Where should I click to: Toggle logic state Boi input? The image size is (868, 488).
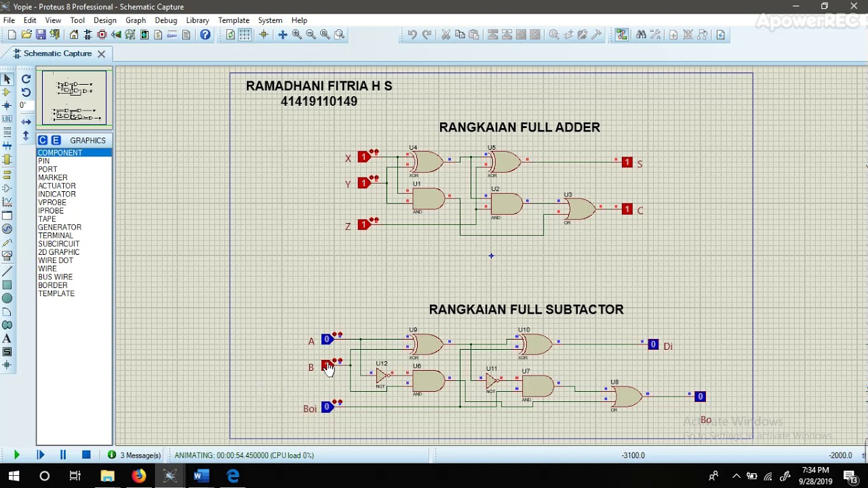point(327,407)
